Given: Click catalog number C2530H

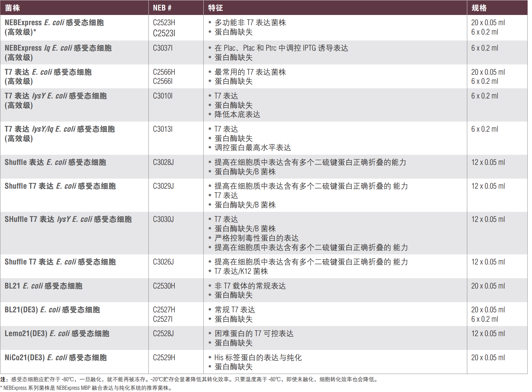Looking at the screenshot, I should tap(164, 286).
